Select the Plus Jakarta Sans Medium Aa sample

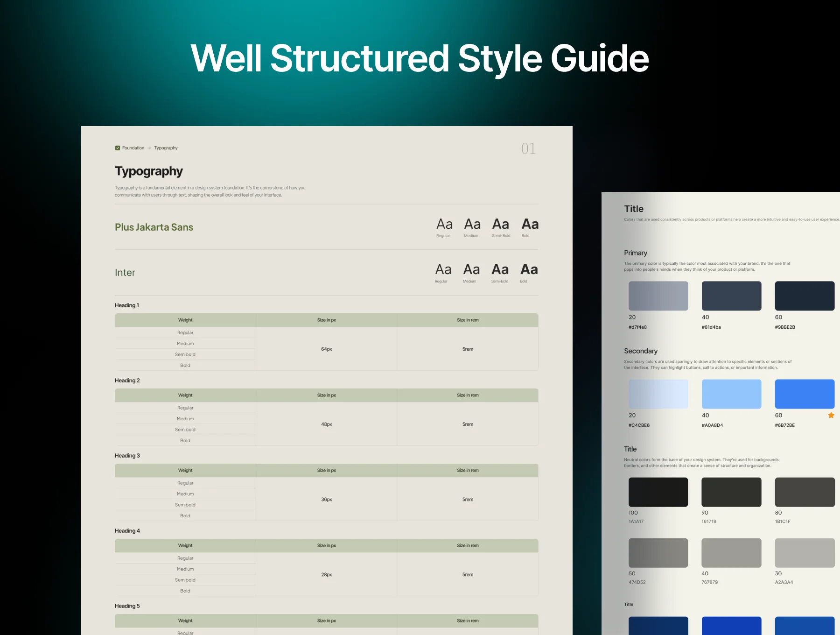click(x=472, y=225)
